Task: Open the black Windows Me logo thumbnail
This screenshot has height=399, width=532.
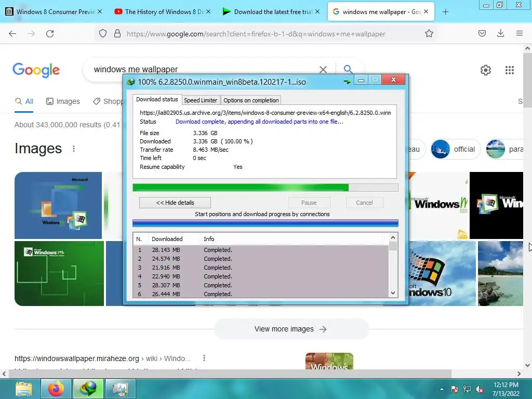Action: coord(496,205)
